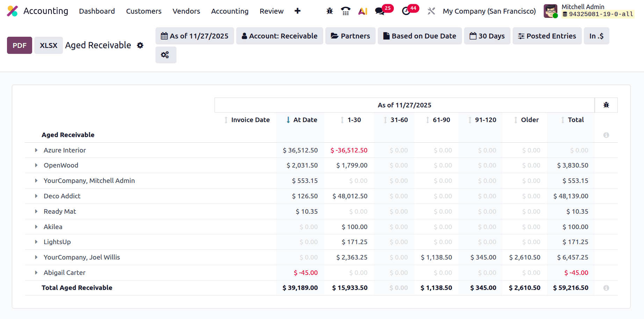Open Account: Receivable filter
The height and width of the screenshot is (319, 644).
(280, 36)
